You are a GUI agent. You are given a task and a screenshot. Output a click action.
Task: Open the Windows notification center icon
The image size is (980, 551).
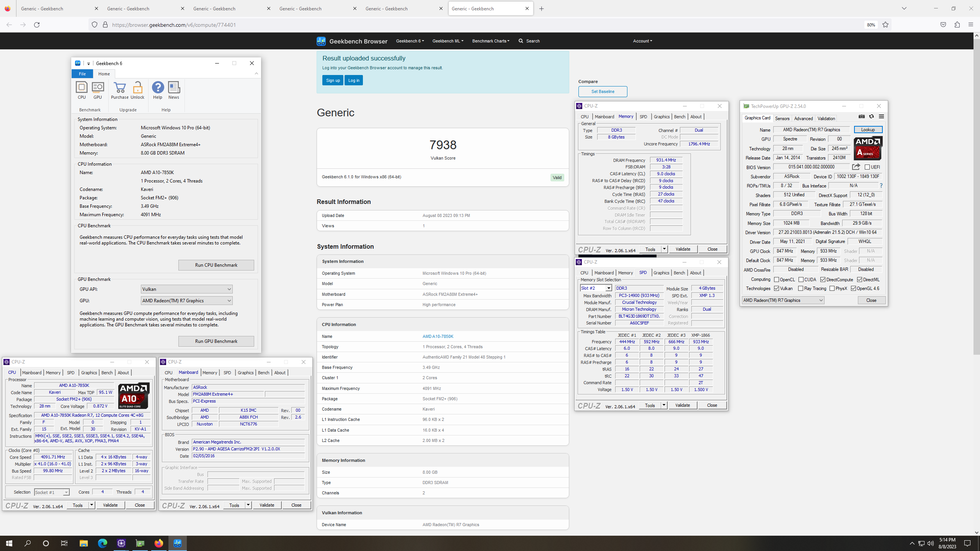(967, 543)
